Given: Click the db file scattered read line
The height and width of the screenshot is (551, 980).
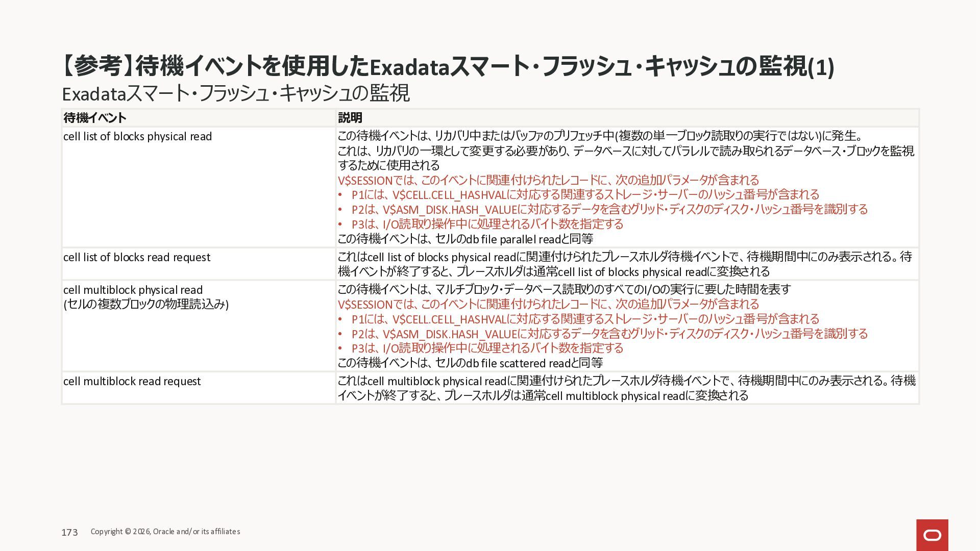Looking at the screenshot, I should (x=470, y=363).
